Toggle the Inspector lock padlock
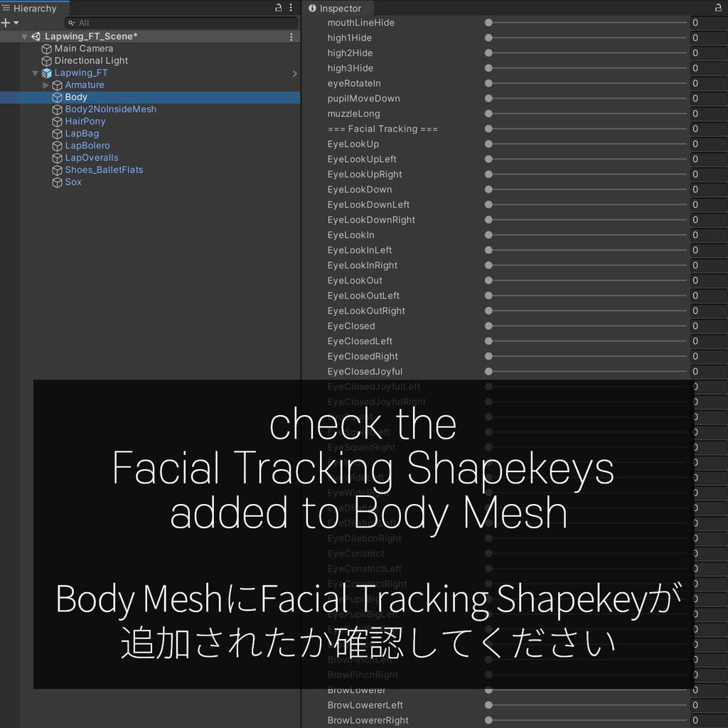This screenshot has height=728, width=728. click(x=717, y=6)
